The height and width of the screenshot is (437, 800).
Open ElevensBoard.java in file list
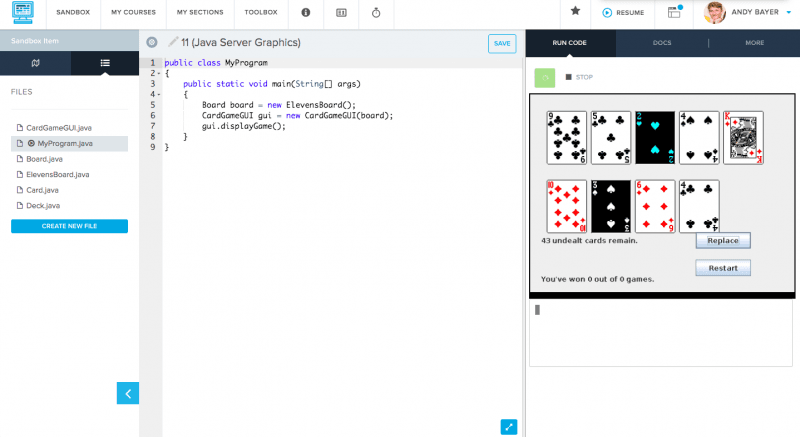(x=58, y=174)
